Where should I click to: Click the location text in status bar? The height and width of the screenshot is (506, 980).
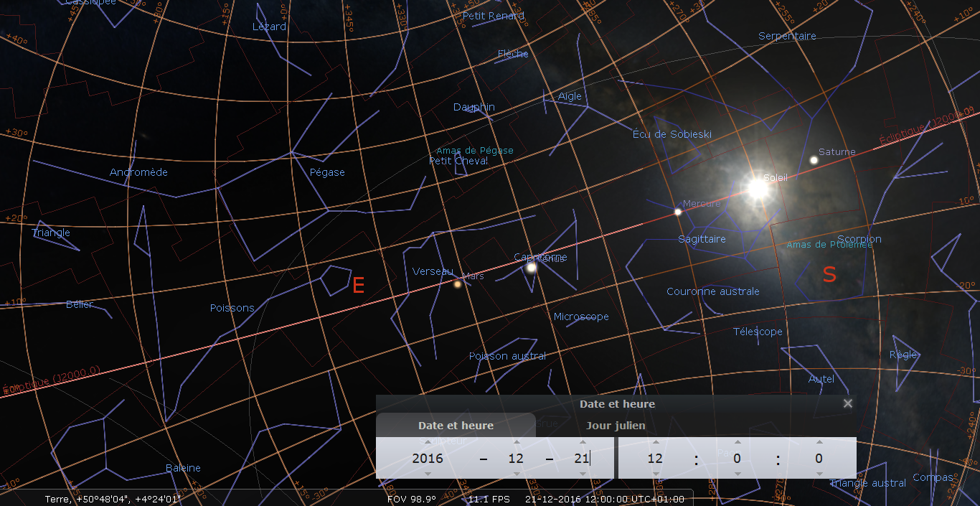click(112, 499)
